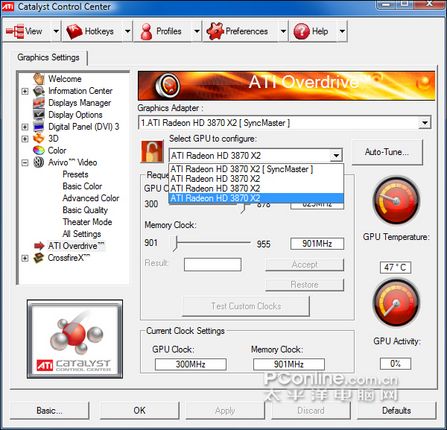Click the Hotkeys toolbar icon

pyautogui.click(x=74, y=32)
